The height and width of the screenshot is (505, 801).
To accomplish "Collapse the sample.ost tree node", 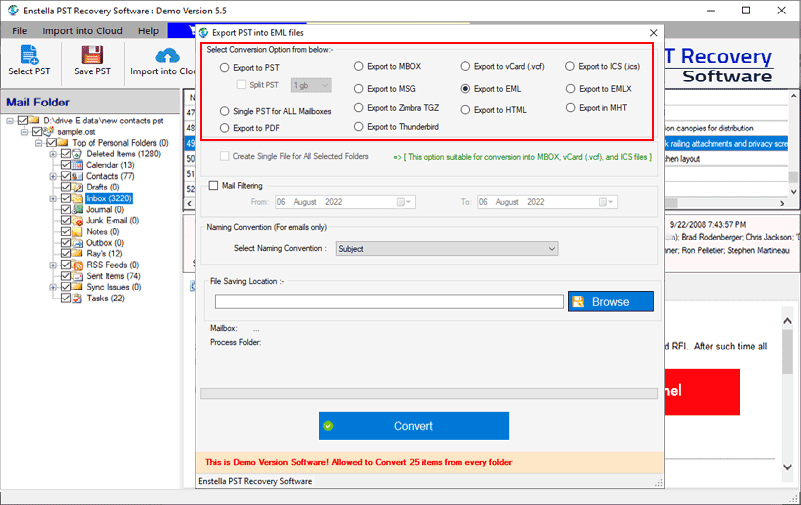I will tap(25, 131).
